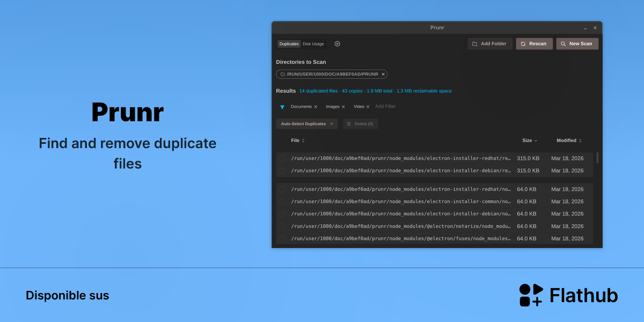Check the electron-installer-common/no… row checkbox

coord(282,202)
